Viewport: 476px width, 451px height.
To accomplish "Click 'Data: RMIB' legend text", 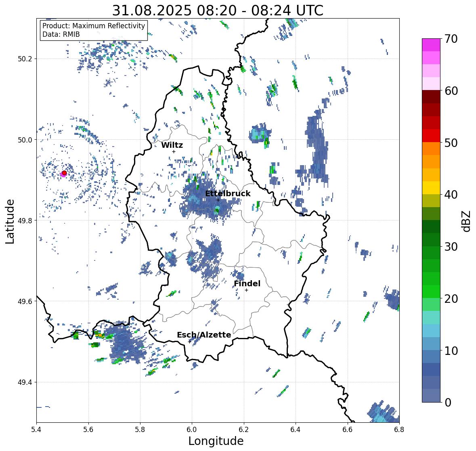I will (x=61, y=34).
